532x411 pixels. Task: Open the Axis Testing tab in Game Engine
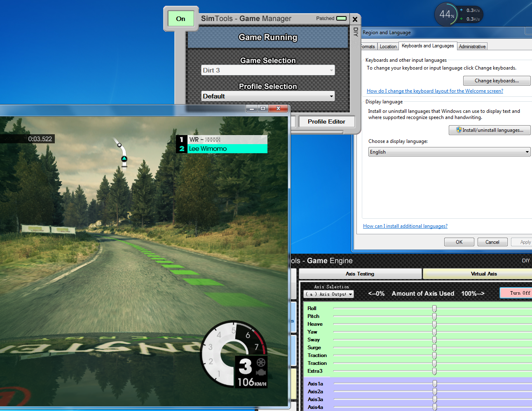pyautogui.click(x=360, y=274)
